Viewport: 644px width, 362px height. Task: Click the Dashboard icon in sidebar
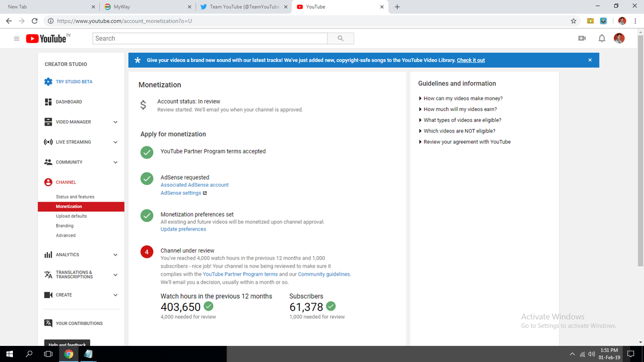48,102
